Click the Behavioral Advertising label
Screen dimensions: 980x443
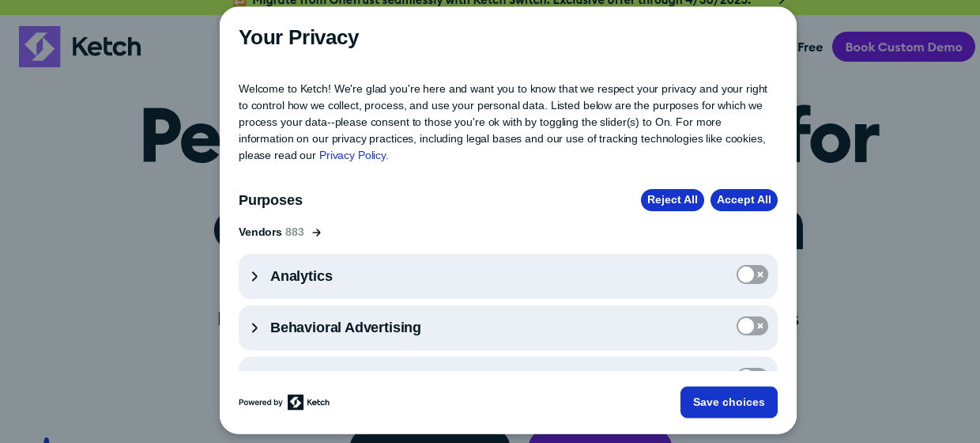click(x=345, y=328)
